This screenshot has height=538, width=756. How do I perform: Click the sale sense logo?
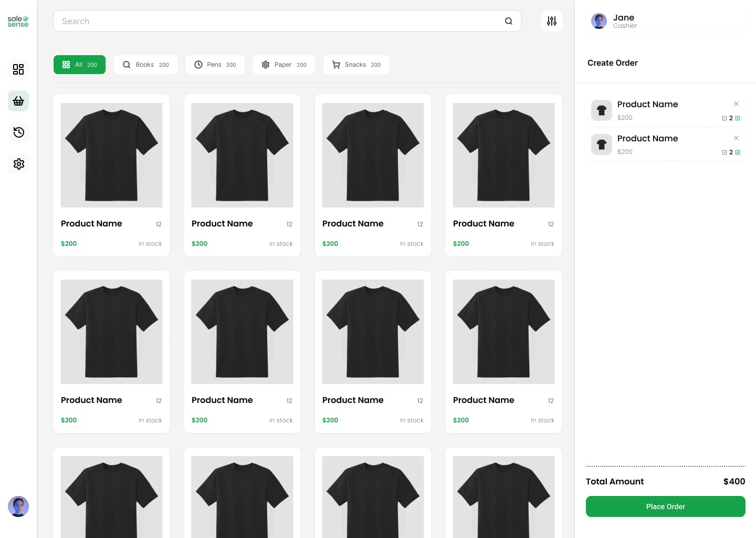17,21
